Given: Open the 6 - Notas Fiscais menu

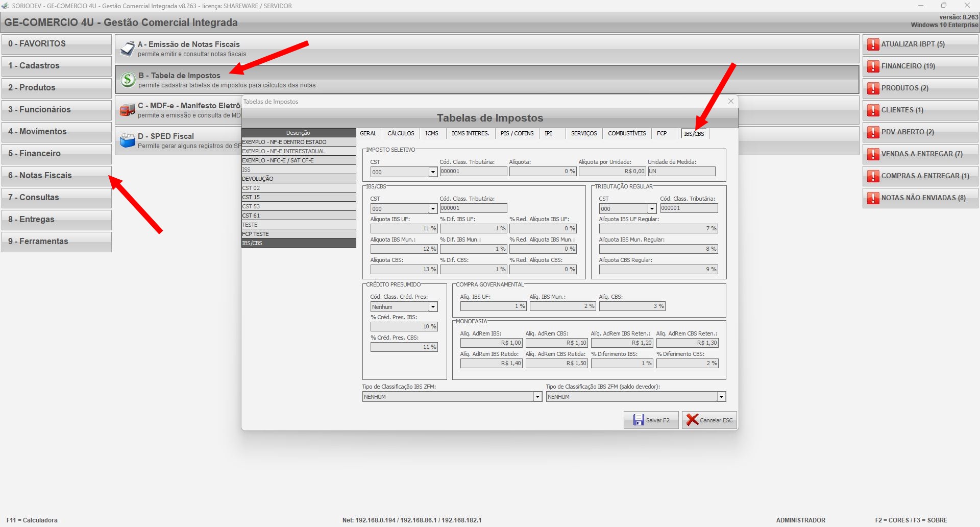Looking at the screenshot, I should coord(56,176).
